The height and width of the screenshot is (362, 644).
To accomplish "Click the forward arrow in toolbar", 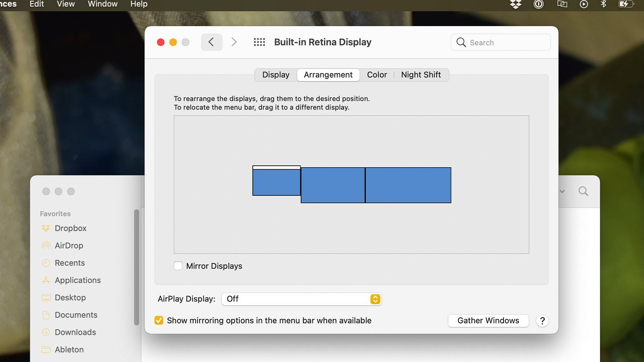I will pos(234,42).
